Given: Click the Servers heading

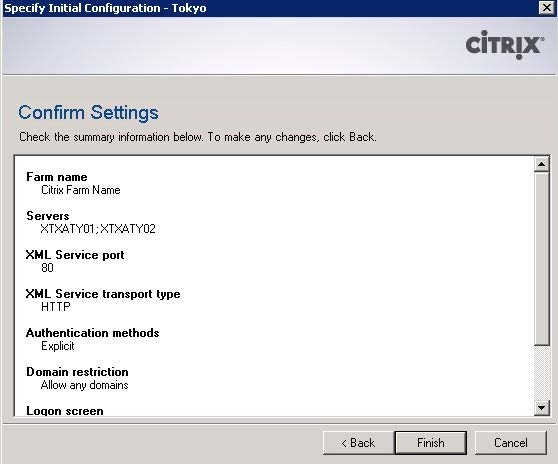Looking at the screenshot, I should (48, 216).
